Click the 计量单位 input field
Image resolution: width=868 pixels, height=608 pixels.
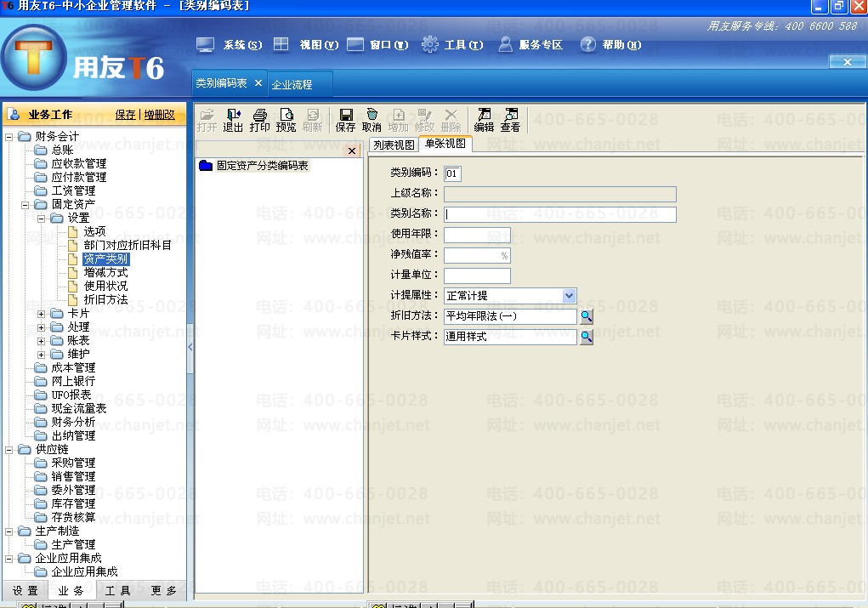pos(477,276)
